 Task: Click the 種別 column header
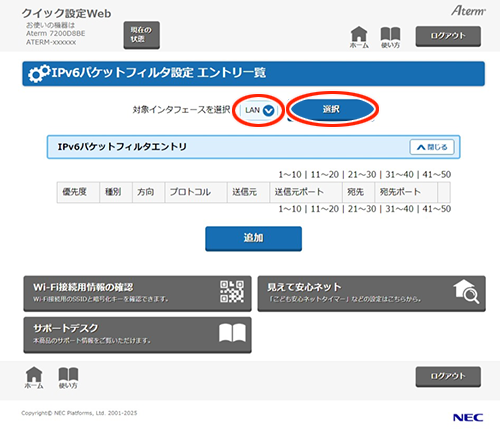click(x=116, y=192)
